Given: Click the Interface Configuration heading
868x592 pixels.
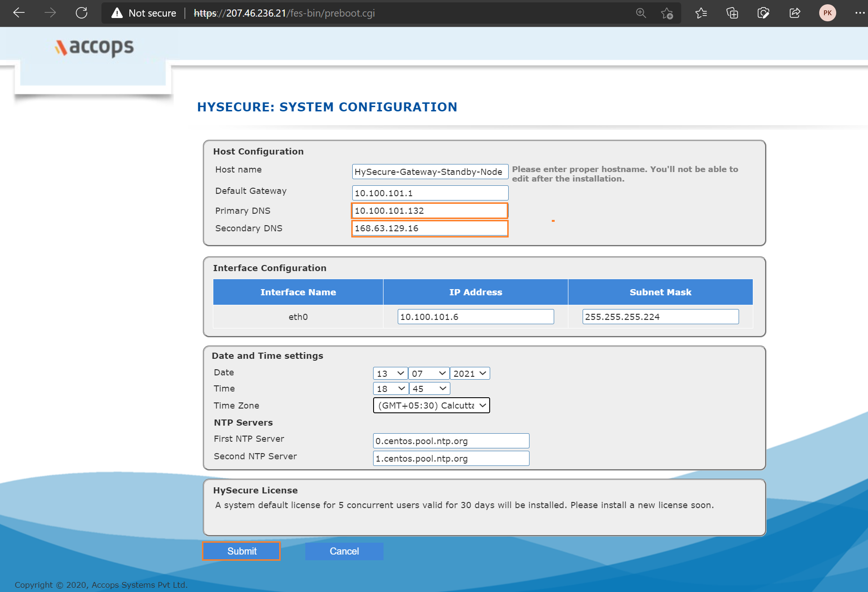Looking at the screenshot, I should 270,268.
